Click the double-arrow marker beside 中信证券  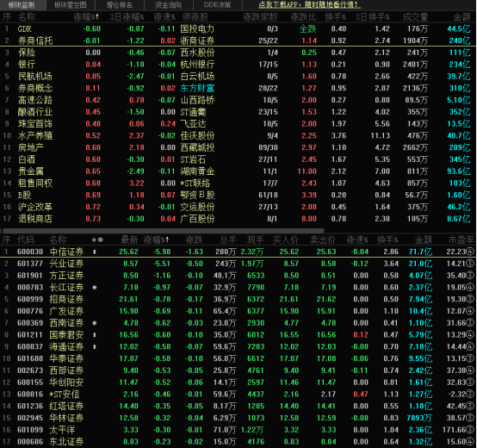(95, 252)
